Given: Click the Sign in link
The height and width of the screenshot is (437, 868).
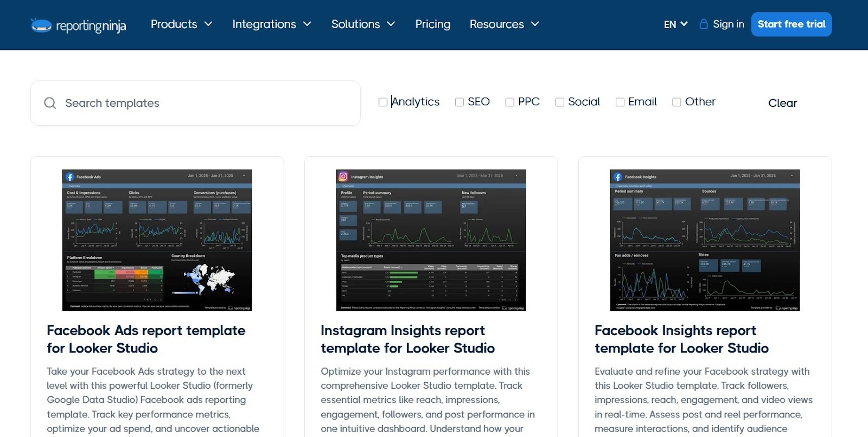Looking at the screenshot, I should coord(729,24).
